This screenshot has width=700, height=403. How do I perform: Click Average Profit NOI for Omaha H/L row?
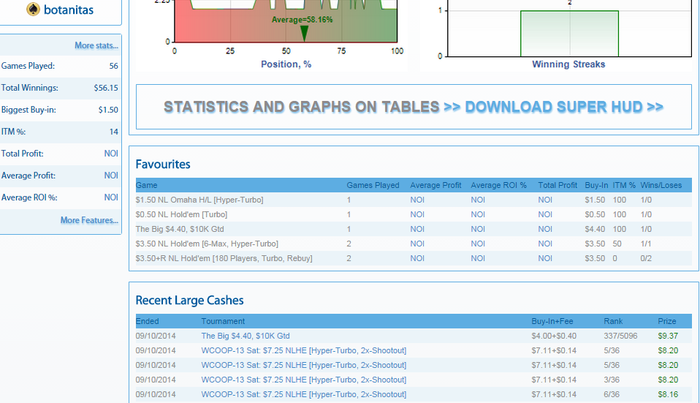point(417,200)
